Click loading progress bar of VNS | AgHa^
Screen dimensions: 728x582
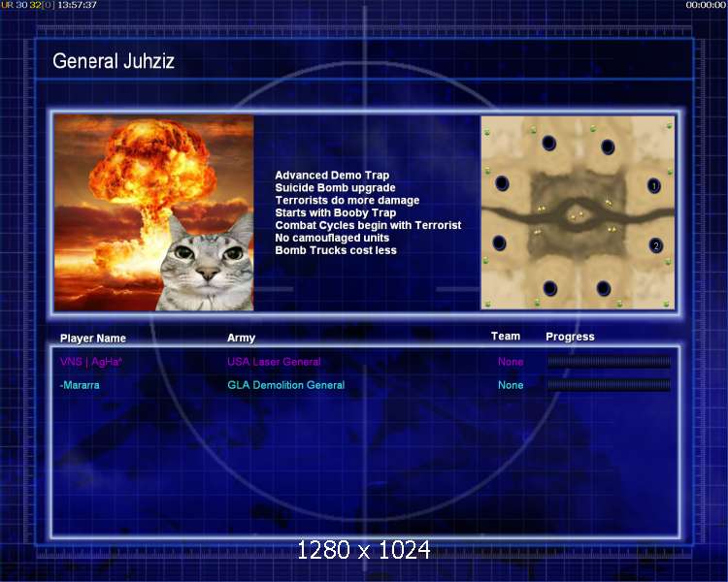[x=609, y=362]
